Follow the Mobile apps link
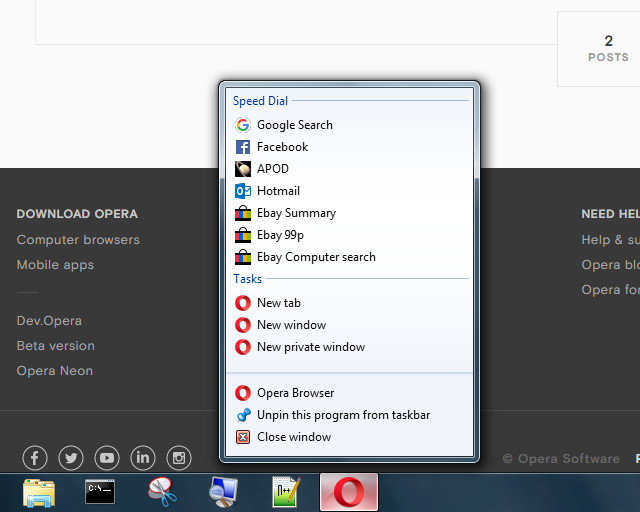640x512 pixels. (55, 265)
